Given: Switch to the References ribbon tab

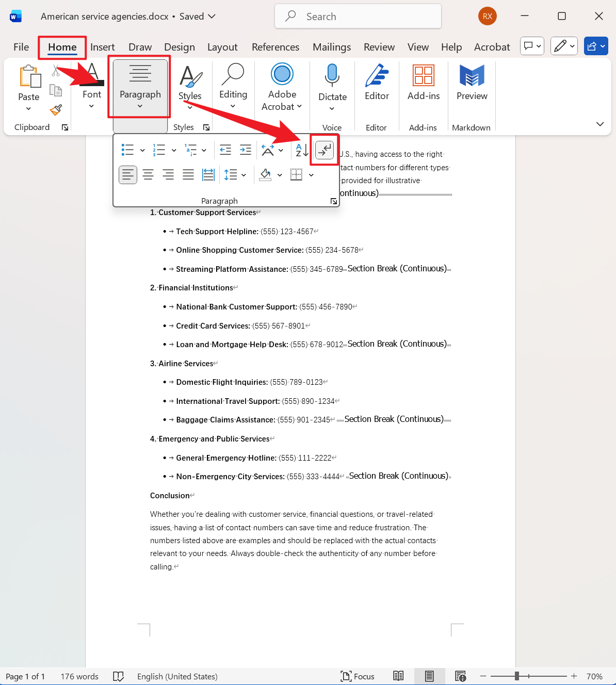Looking at the screenshot, I should (275, 47).
